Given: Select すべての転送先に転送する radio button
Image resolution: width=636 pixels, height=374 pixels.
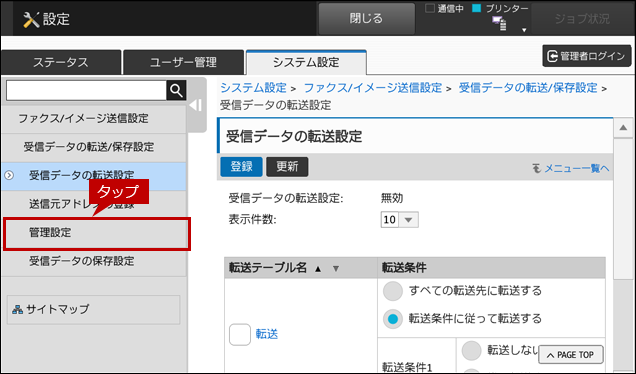Looking at the screenshot, I should [393, 291].
